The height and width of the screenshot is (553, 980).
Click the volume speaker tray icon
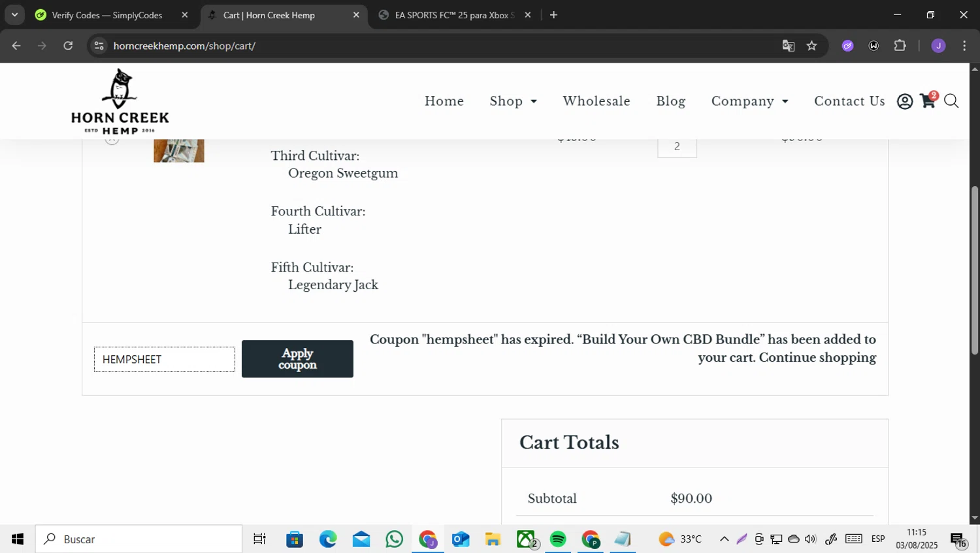coord(811,539)
